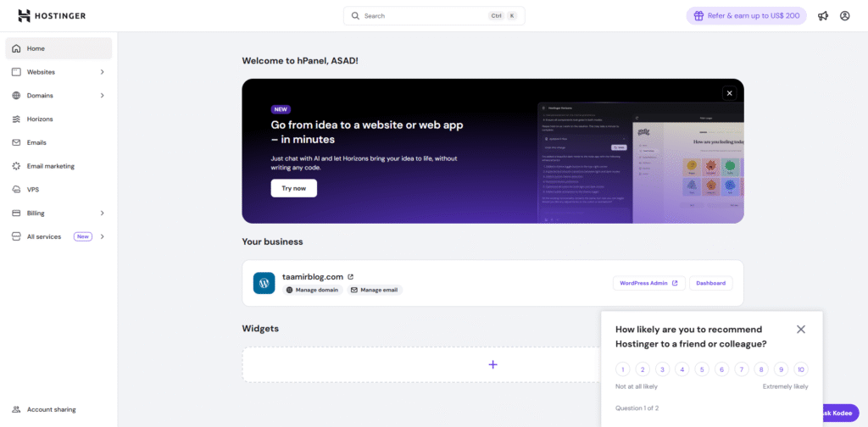This screenshot has width=868, height=427.
Task: Select rating 1 in survey
Action: (623, 369)
